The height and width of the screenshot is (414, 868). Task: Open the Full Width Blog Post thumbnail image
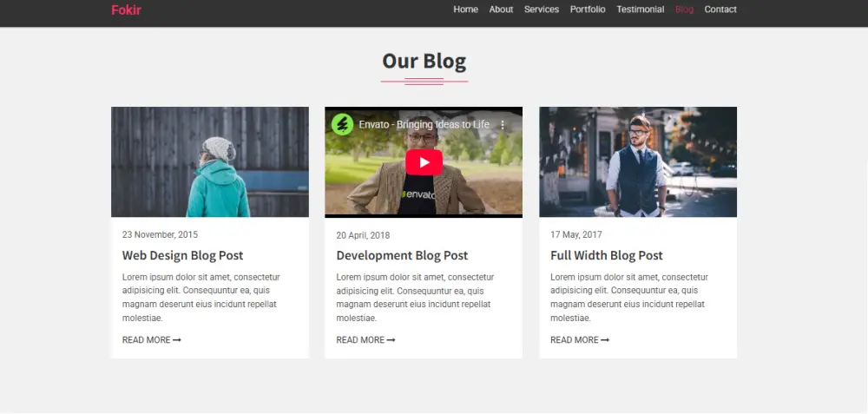638,161
